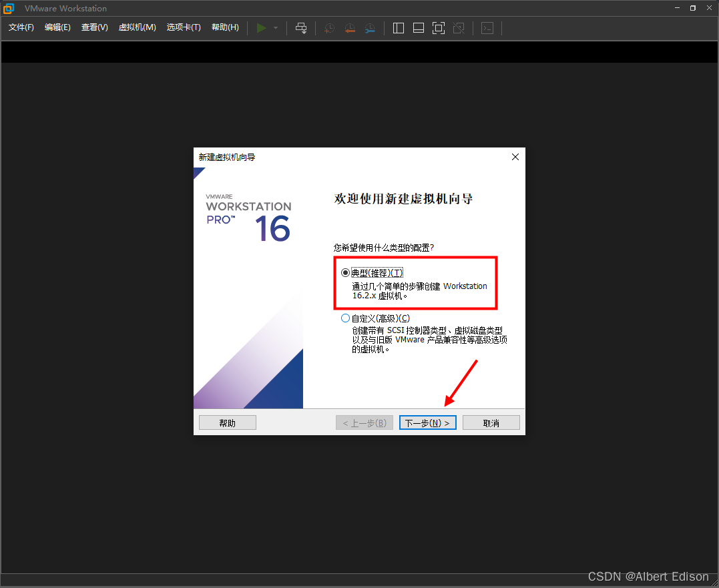Viewport: 719px width, 588px height.
Task: Click the disabled 上一步(B) button
Action: (x=364, y=422)
